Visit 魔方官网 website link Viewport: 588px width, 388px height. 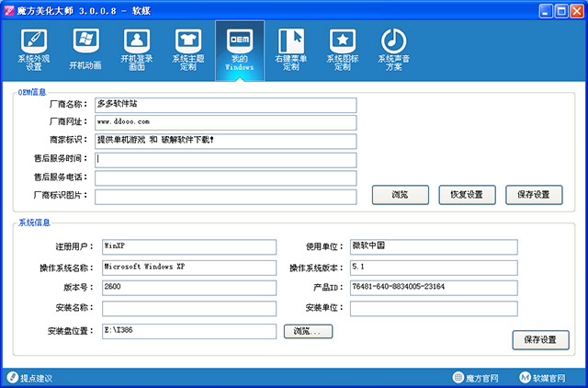[x=476, y=378]
